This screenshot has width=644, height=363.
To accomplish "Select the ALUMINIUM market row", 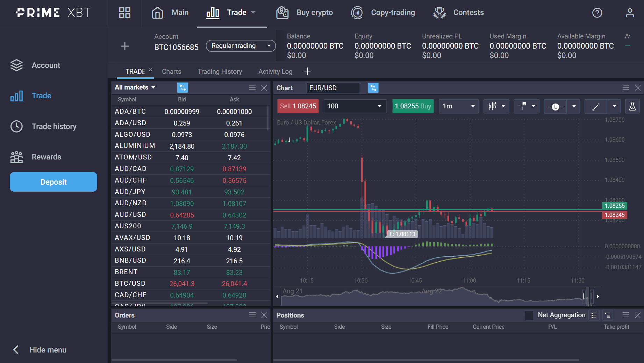I will pyautogui.click(x=191, y=146).
